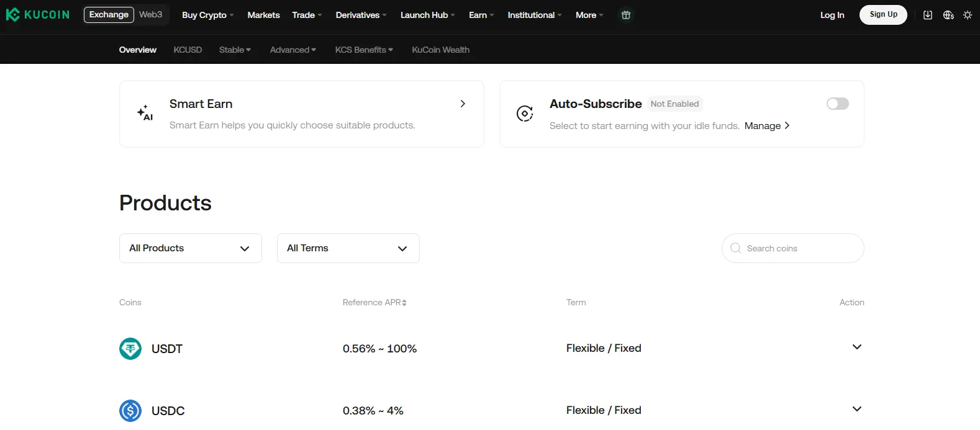Viewport: 980px width, 430px height.
Task: Click the 0.56% ~ 100% APR value
Action: click(x=379, y=349)
